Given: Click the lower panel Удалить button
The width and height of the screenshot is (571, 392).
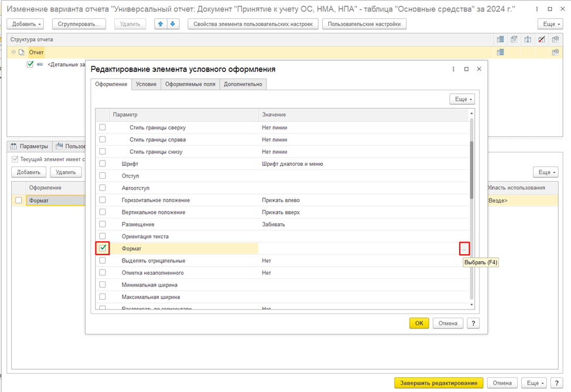Looking at the screenshot, I should pos(66,172).
